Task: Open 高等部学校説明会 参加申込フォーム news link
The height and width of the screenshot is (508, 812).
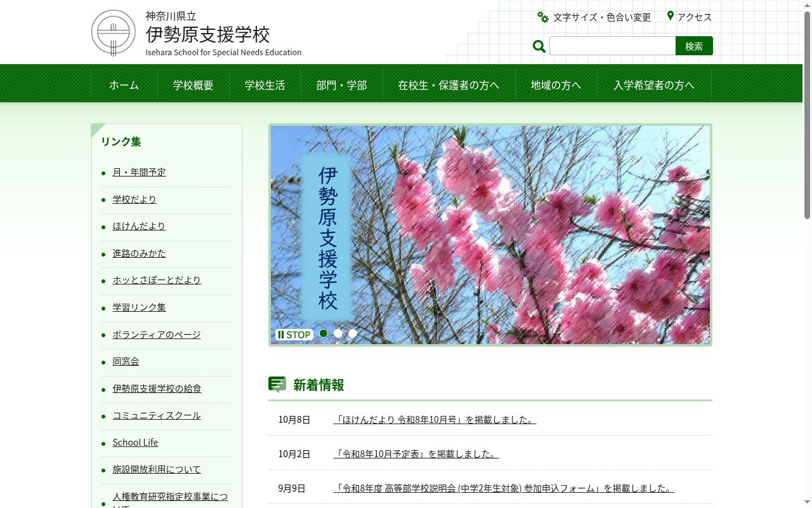Action: click(504, 488)
